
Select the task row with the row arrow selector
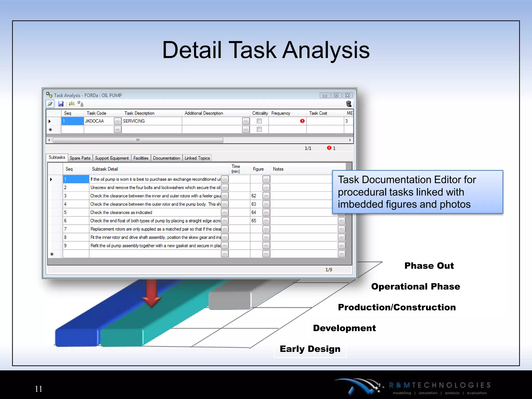(54, 121)
